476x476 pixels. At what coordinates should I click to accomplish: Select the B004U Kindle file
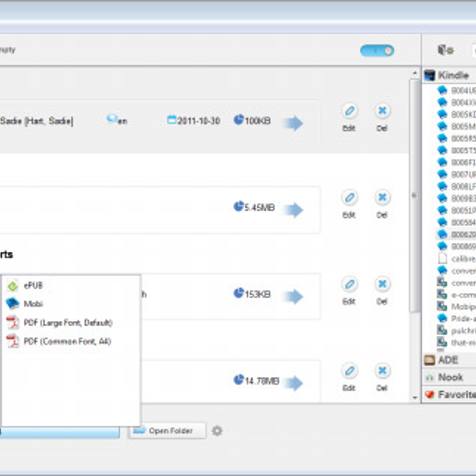(456, 90)
